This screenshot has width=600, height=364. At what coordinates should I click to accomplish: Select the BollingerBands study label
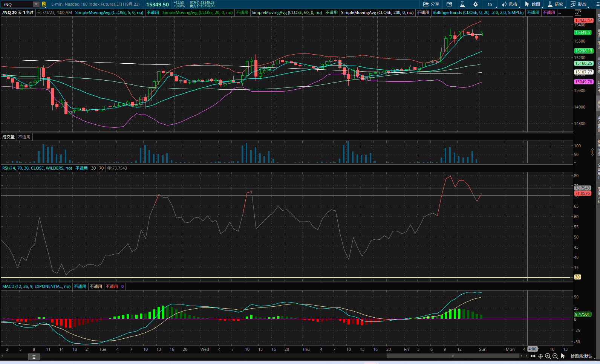(x=478, y=12)
